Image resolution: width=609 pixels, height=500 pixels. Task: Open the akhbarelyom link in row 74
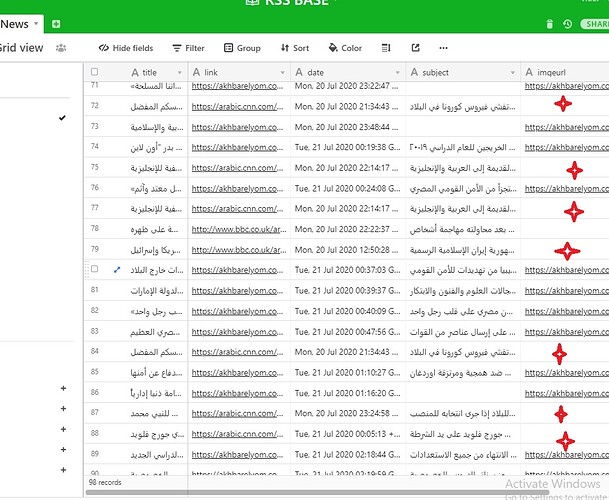tap(237, 147)
